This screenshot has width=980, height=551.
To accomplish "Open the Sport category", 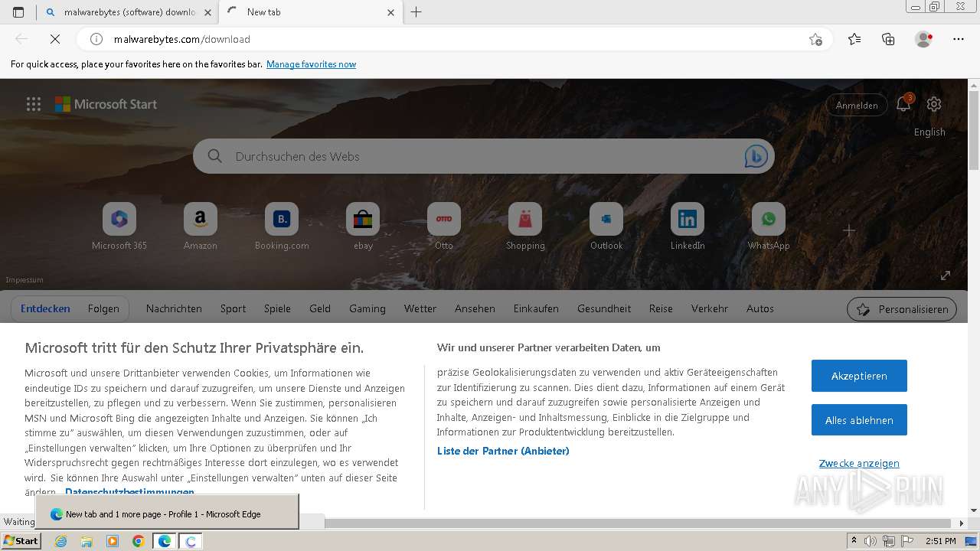I will (234, 308).
